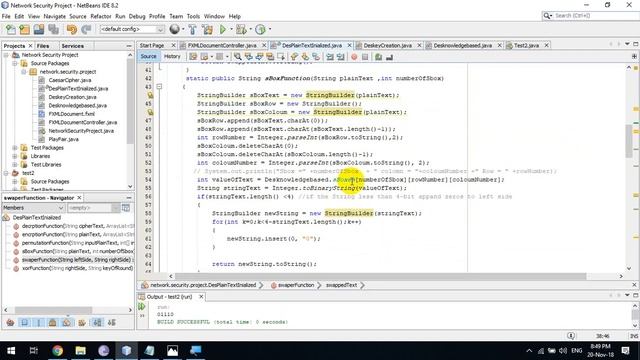Click hint bulb beside the sBoxText declaration

(x=150, y=95)
